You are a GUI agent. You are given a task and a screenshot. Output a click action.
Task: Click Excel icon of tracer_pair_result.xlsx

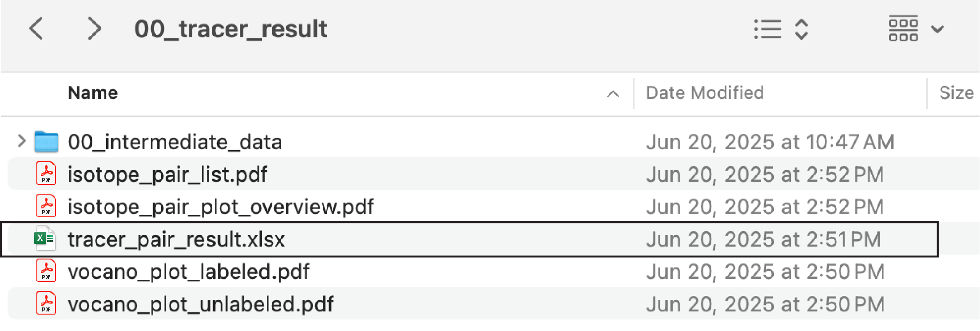45,239
